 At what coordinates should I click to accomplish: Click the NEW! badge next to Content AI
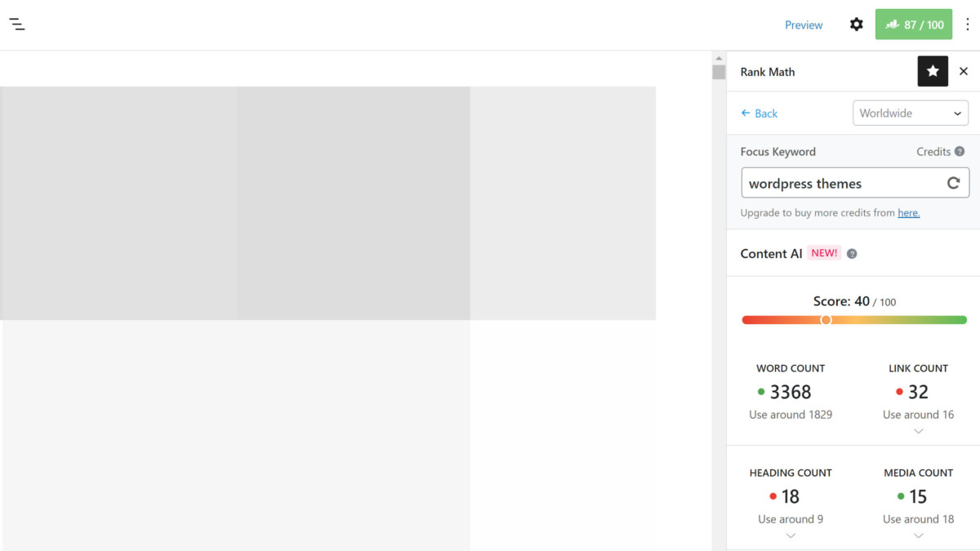point(824,253)
